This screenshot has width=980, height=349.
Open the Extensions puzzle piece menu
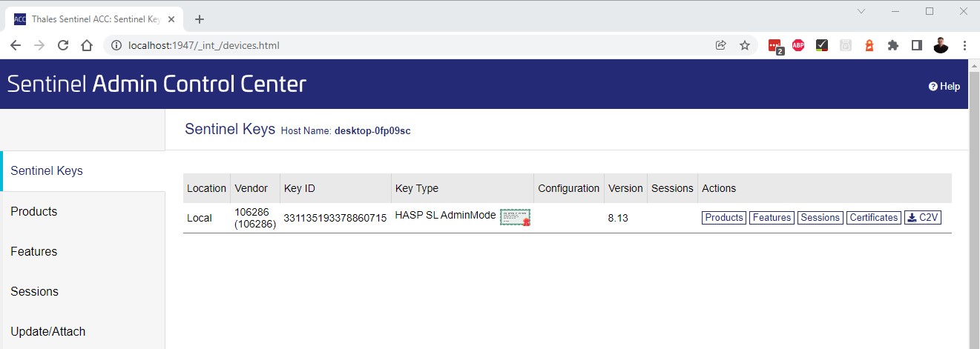pyautogui.click(x=893, y=45)
